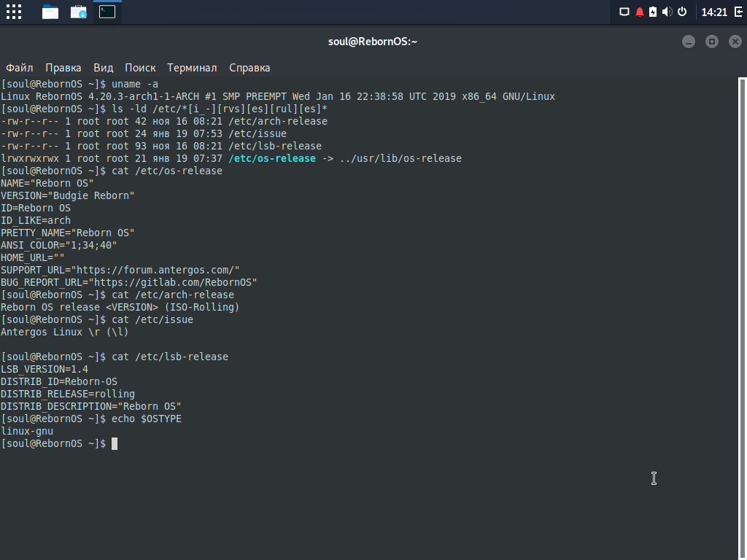Image resolution: width=747 pixels, height=560 pixels.
Task: Click 'VERSION="Budgie Reborn"' line
Action: pos(68,195)
